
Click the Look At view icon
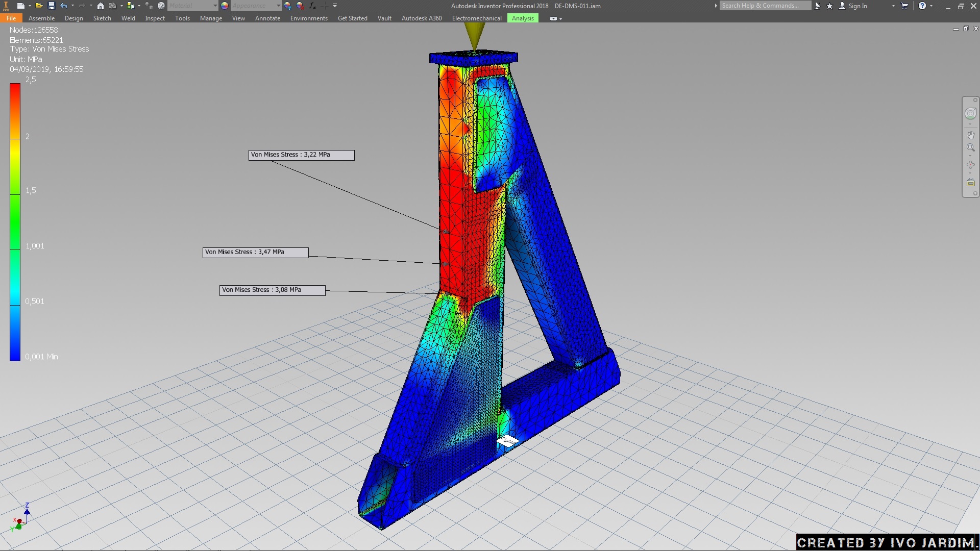970,183
